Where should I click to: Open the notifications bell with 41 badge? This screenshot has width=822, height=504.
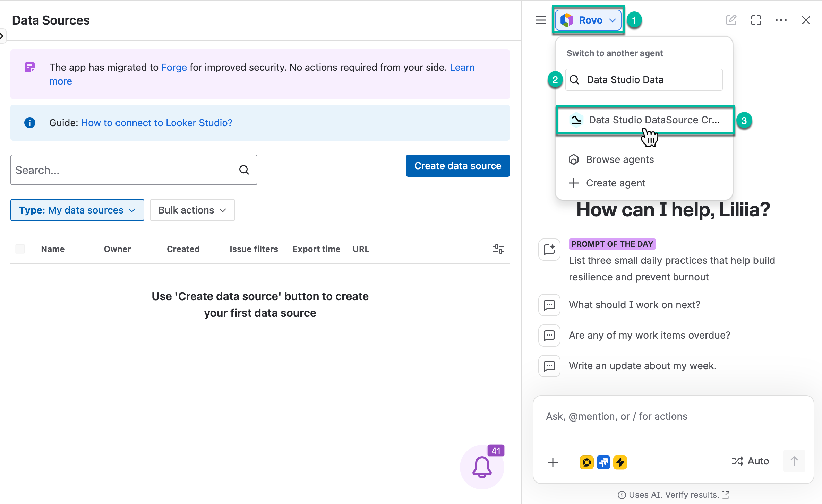point(482,467)
